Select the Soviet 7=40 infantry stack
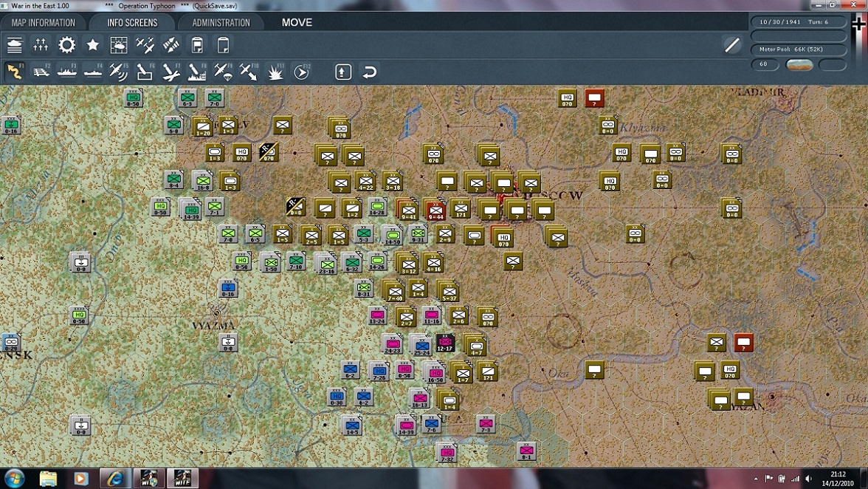868x489 pixels. [x=394, y=291]
